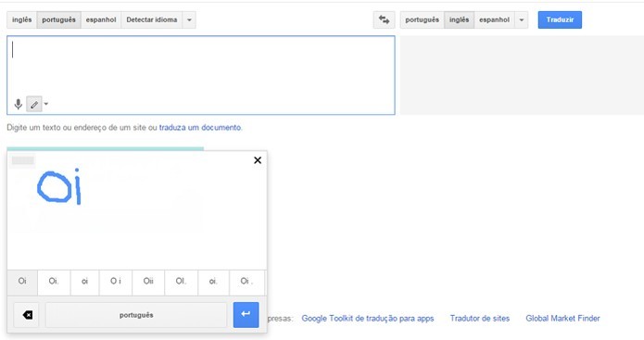Open Global Market Finder link

point(562,319)
